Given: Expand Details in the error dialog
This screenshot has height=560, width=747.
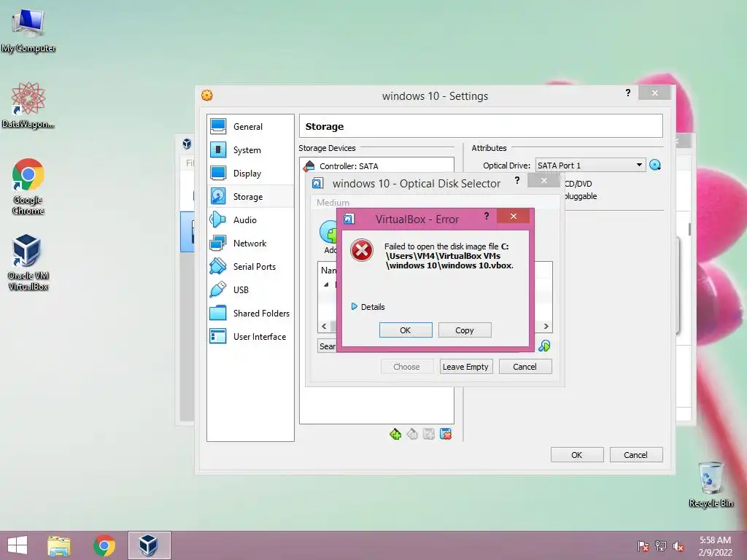Looking at the screenshot, I should pyautogui.click(x=368, y=307).
